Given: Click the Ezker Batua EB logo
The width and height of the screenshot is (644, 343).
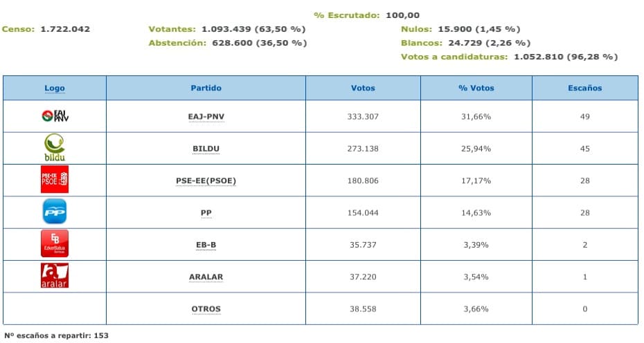Looking at the screenshot, I should coord(55,244).
